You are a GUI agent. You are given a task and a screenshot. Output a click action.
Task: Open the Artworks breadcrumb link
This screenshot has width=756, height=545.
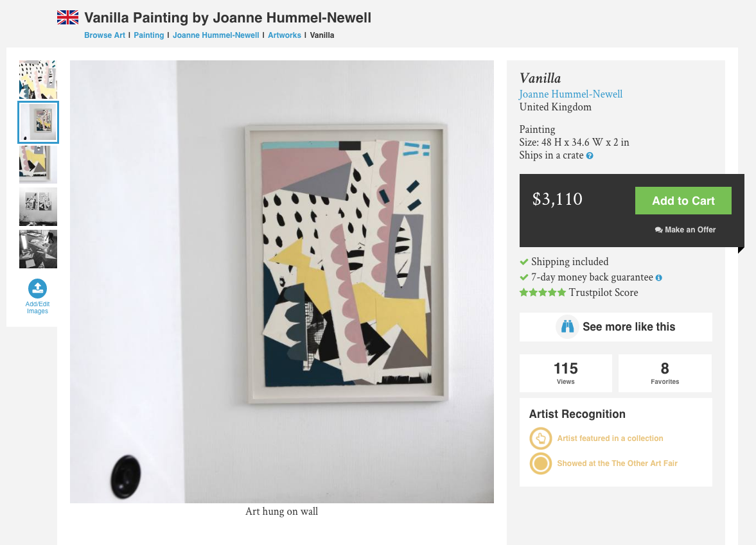click(x=285, y=35)
